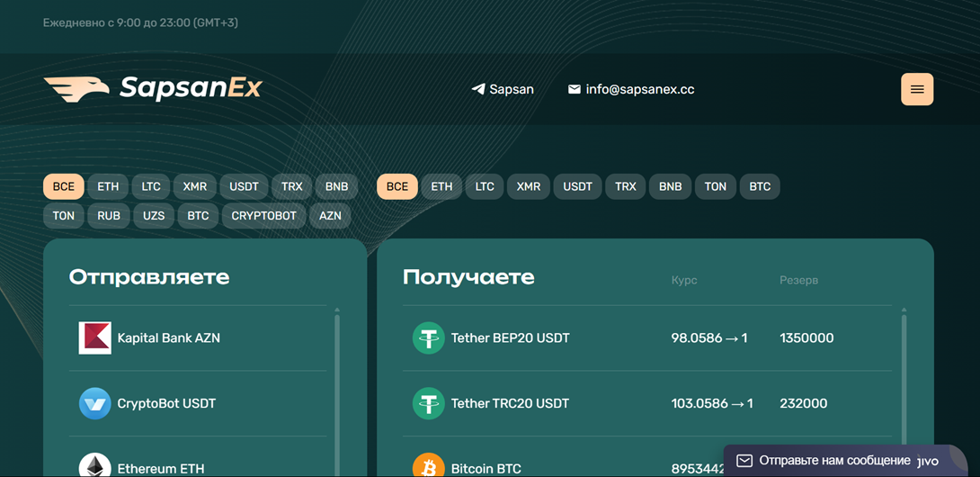
Task: Click the email envelope icon
Action: [x=575, y=89]
